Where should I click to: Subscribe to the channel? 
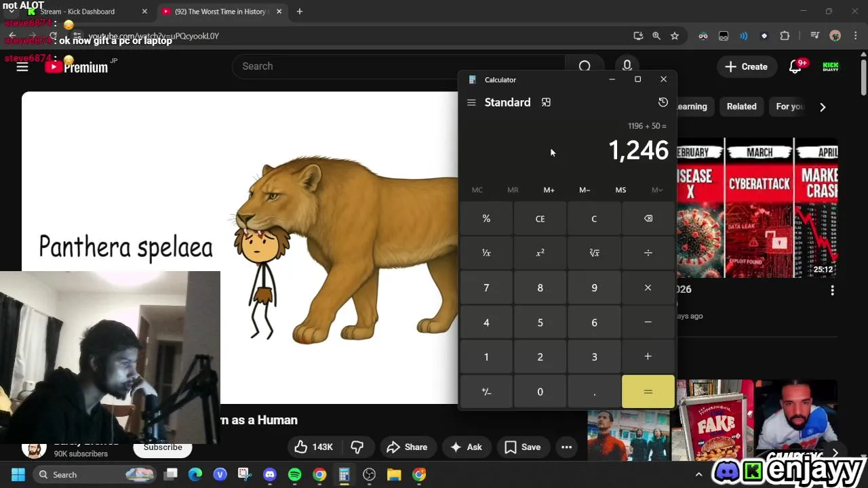tap(163, 447)
